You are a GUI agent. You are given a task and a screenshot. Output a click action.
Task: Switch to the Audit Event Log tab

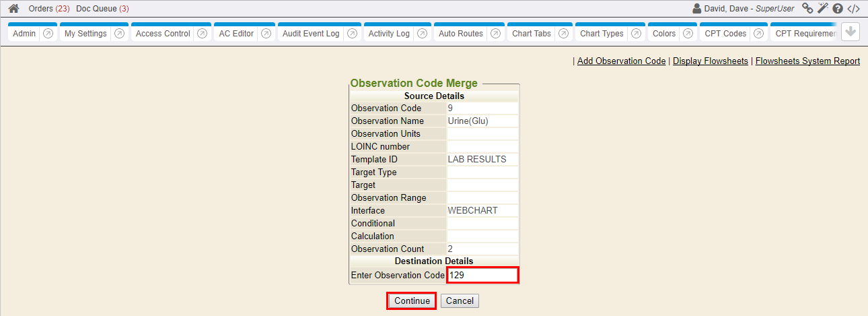coord(311,34)
